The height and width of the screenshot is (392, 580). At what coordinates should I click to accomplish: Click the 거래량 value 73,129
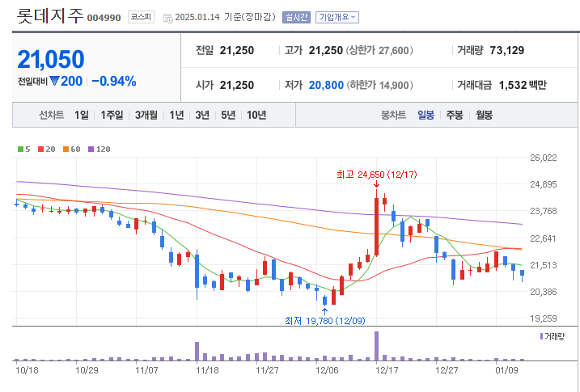506,50
